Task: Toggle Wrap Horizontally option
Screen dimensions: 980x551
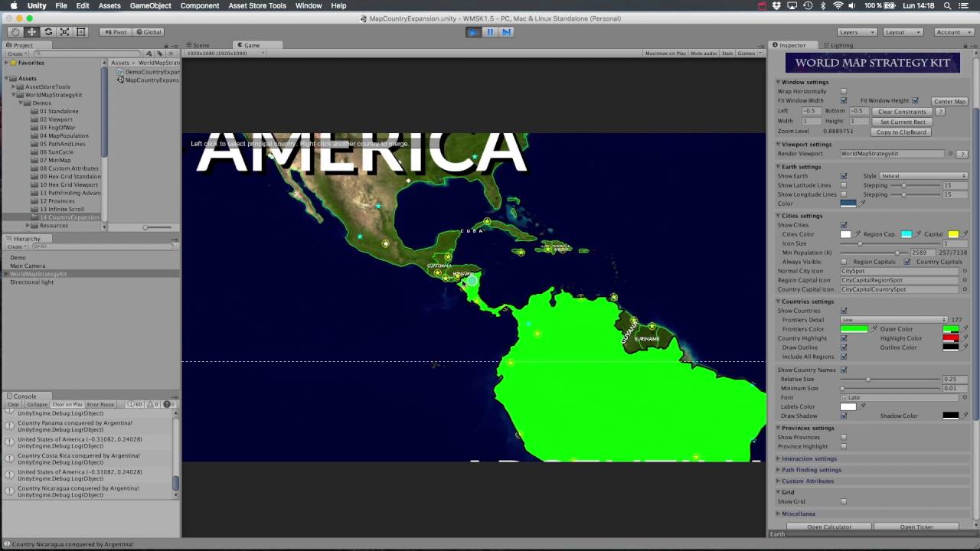Action: (844, 91)
